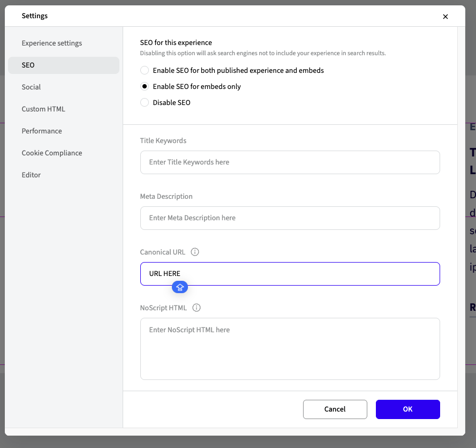Choose Enable SEO for embeds only option
The height and width of the screenshot is (448, 476).
145,86
